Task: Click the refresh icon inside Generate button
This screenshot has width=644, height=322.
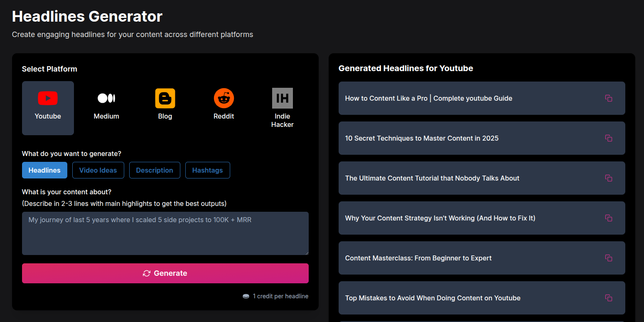Action: (147, 273)
